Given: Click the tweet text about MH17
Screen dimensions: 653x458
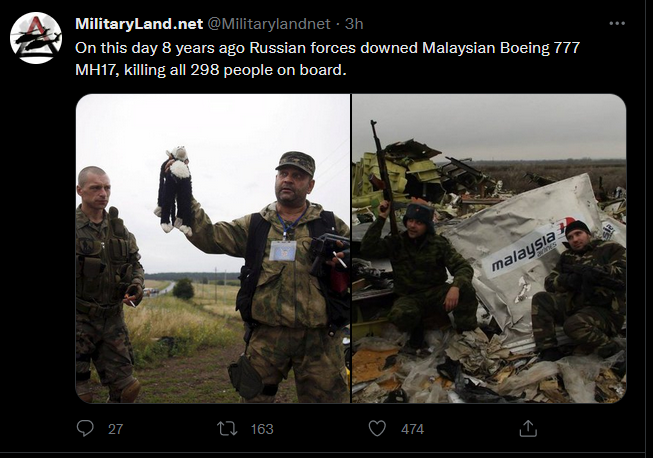Looking at the screenshot, I should pyautogui.click(x=327, y=59).
